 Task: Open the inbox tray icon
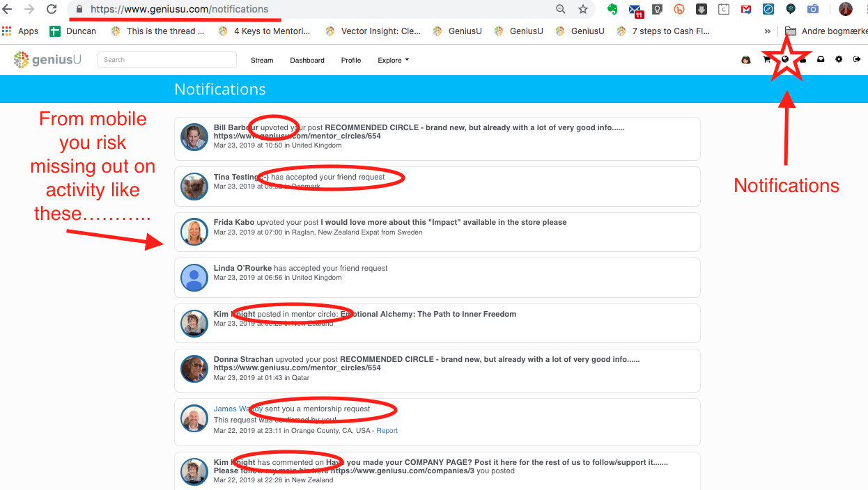click(x=821, y=60)
